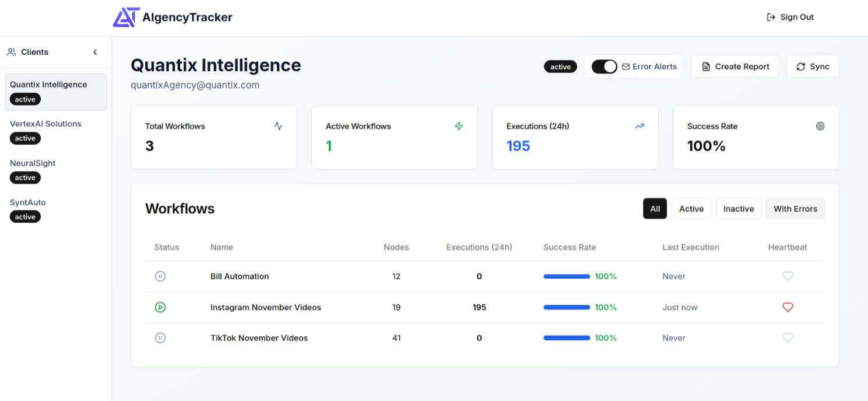Collapse the Clients sidebar with the chevron

point(95,51)
